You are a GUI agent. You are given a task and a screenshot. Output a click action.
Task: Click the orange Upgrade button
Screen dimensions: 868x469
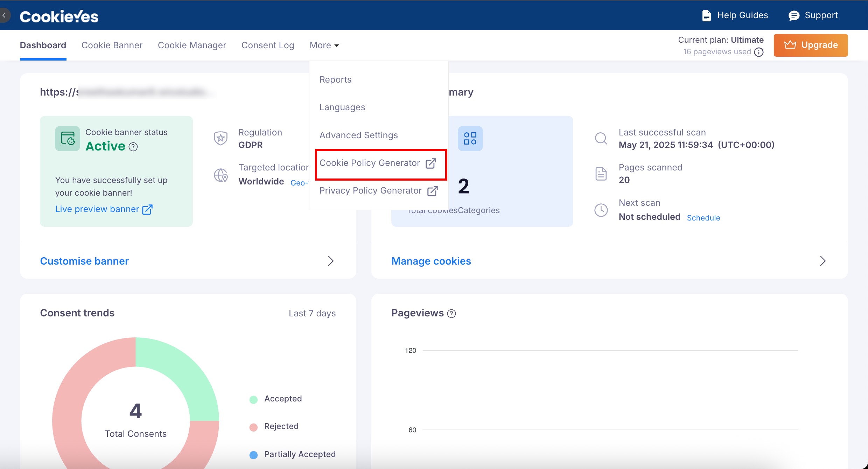[811, 45]
